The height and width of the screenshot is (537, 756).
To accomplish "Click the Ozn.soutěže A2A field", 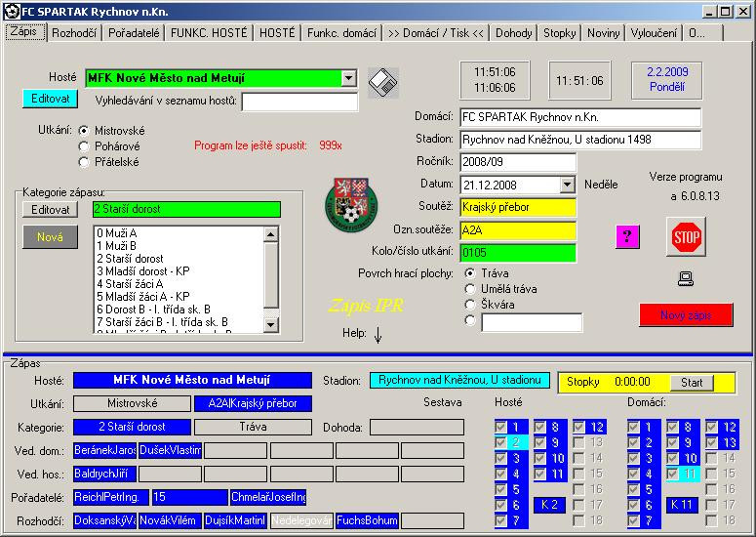I will pos(518,230).
